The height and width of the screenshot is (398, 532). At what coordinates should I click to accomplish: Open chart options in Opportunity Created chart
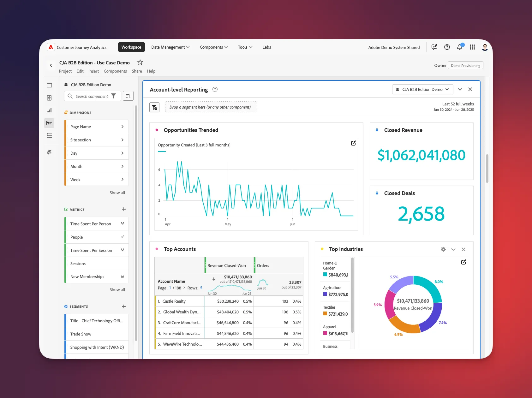point(353,143)
